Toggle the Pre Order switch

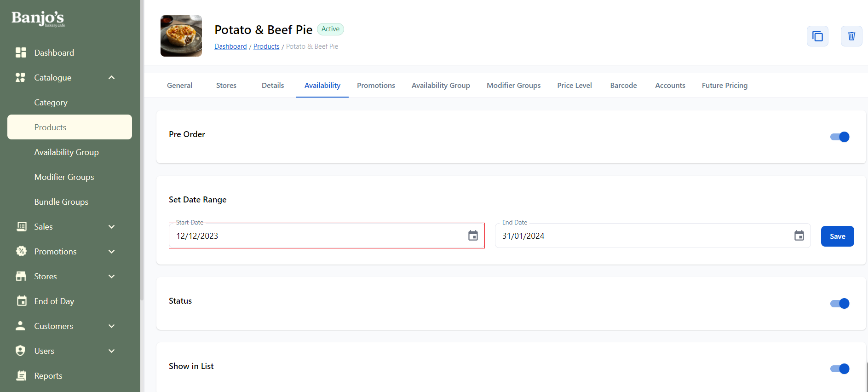click(x=839, y=137)
